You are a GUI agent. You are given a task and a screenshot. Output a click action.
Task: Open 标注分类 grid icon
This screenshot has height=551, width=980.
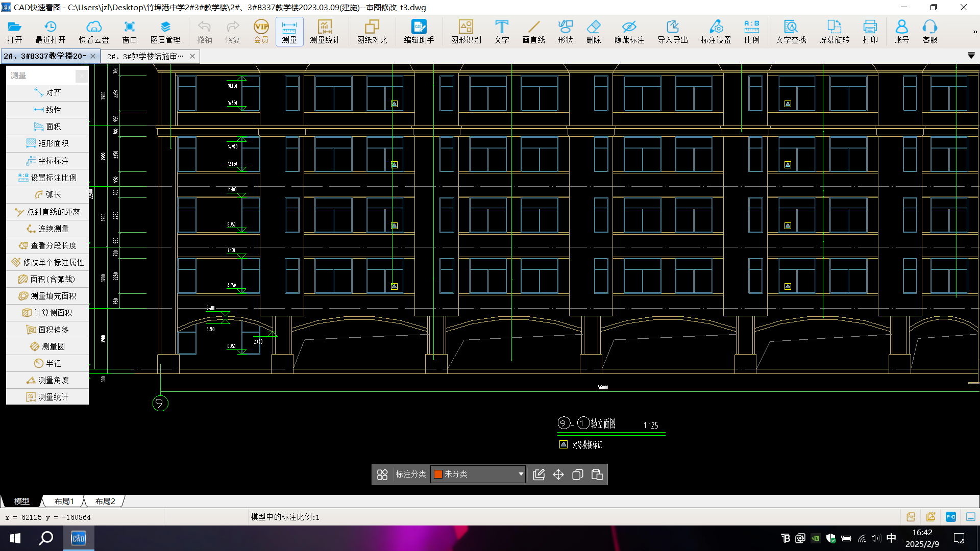tap(382, 474)
